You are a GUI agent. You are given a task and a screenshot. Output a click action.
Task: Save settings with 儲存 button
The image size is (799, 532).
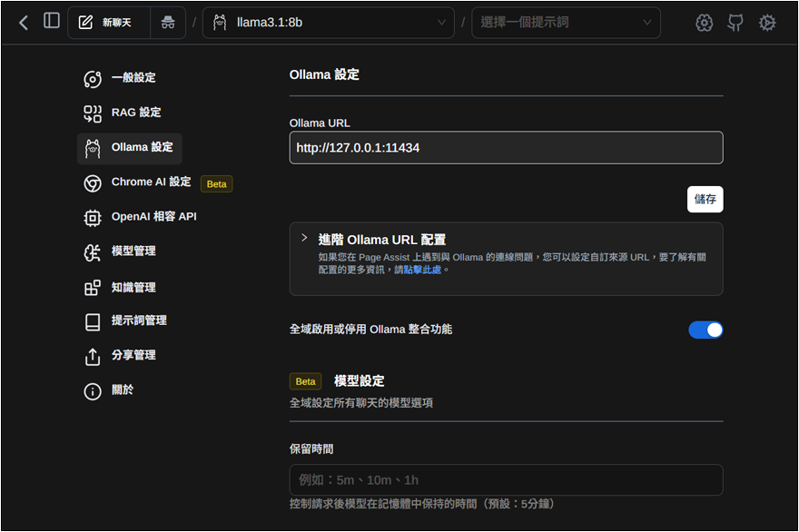pyautogui.click(x=705, y=199)
